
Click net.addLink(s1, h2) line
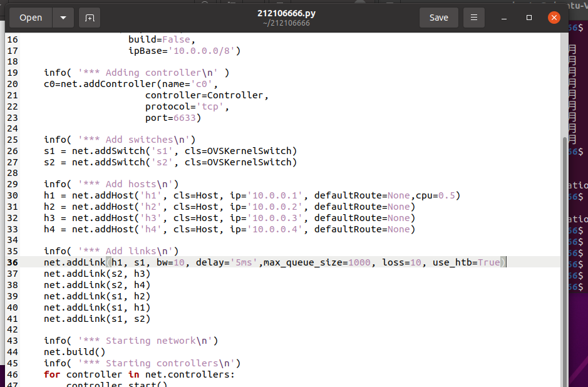point(97,296)
